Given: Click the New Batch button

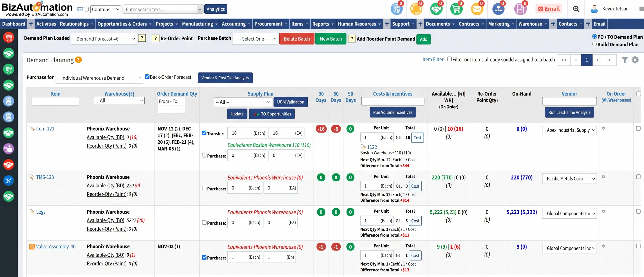Looking at the screenshot, I should pos(331,39).
